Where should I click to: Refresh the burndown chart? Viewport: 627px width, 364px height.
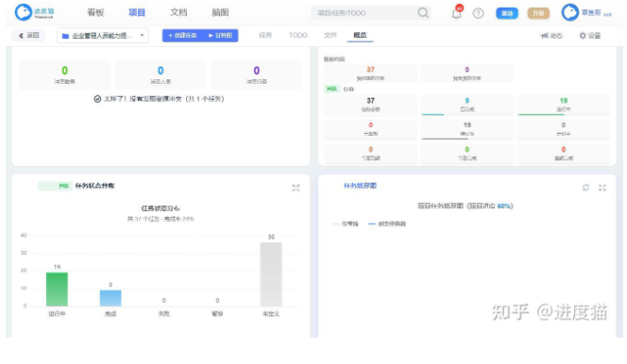[585, 188]
